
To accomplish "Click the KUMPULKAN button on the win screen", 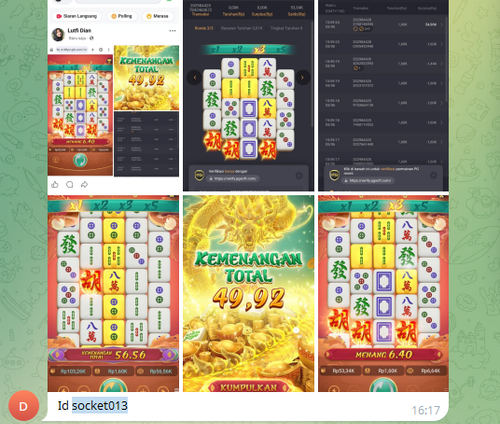I will (248, 387).
